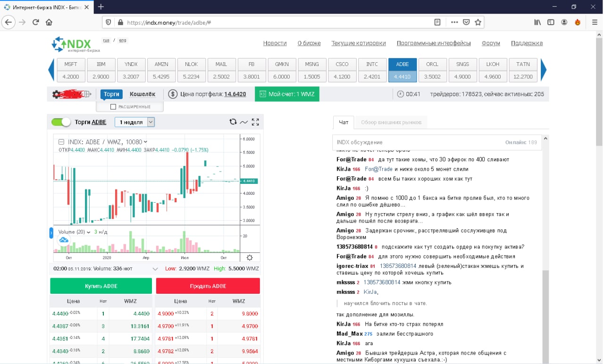Open the blue left side panel handle

click(x=51, y=233)
